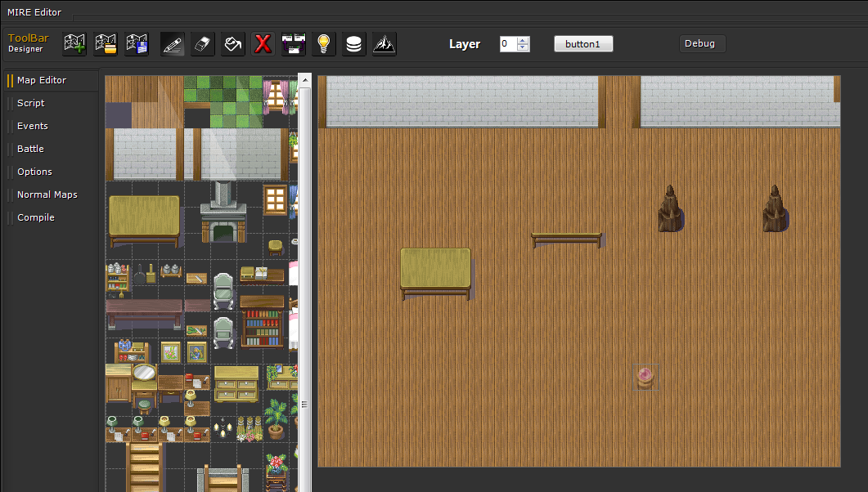
Task: Click the Debug button
Action: click(x=699, y=44)
